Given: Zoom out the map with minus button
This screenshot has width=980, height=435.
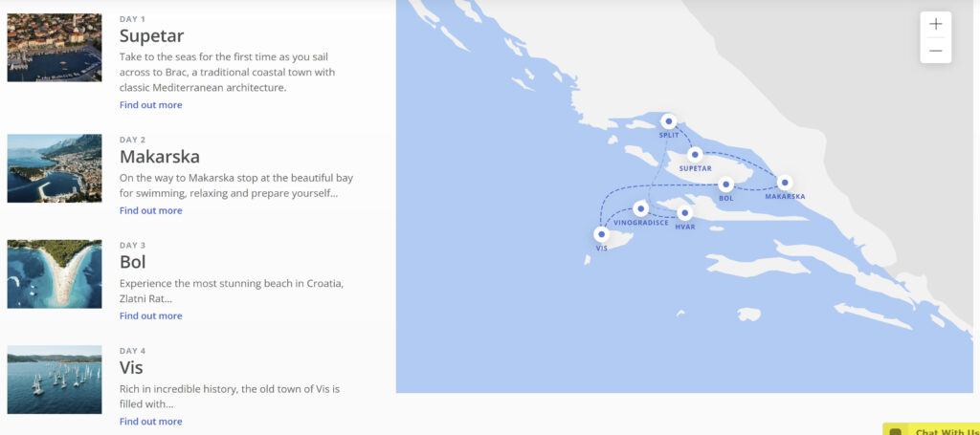Looking at the screenshot, I should tap(936, 51).
